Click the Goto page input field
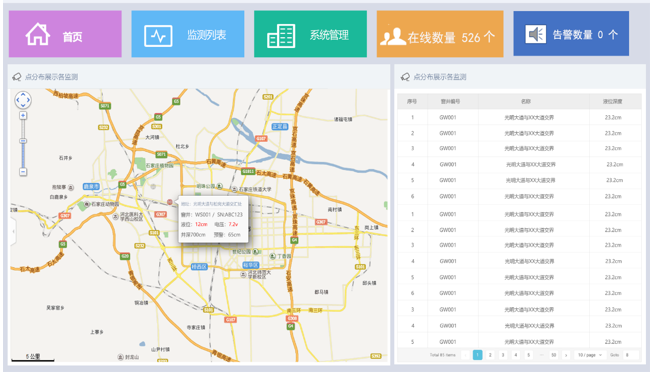Viewport: 651px width, 375px height. click(x=630, y=355)
